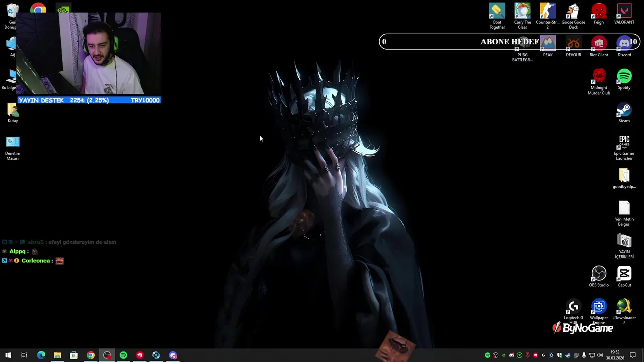Open Epic Games Launcher shortcut
Viewport: 644px width, 362px height.
pyautogui.click(x=624, y=148)
